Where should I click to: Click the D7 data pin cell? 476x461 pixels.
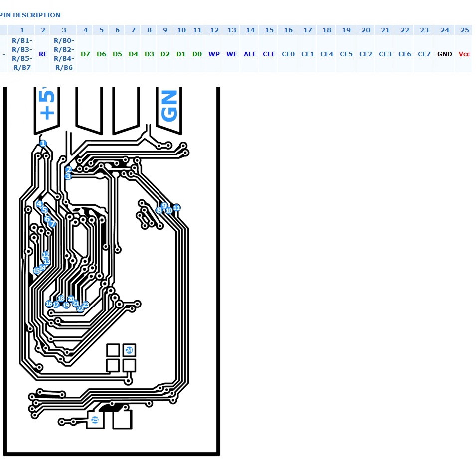pos(85,54)
